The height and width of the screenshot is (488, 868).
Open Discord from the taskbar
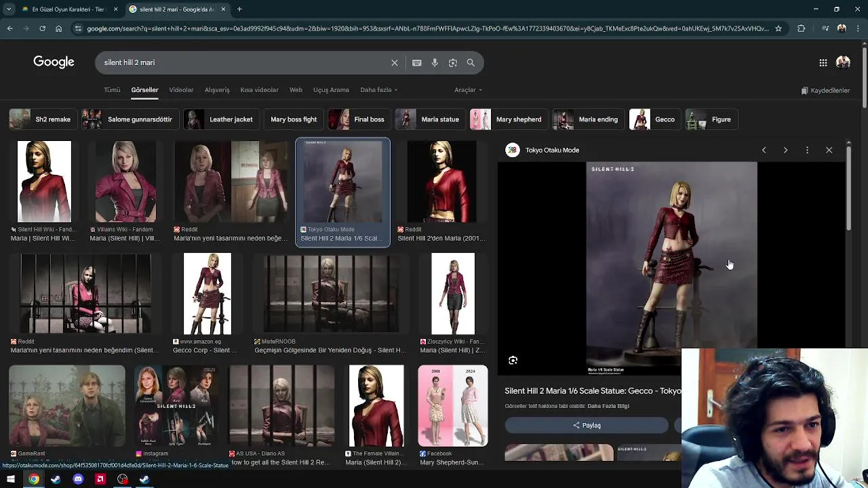click(78, 479)
